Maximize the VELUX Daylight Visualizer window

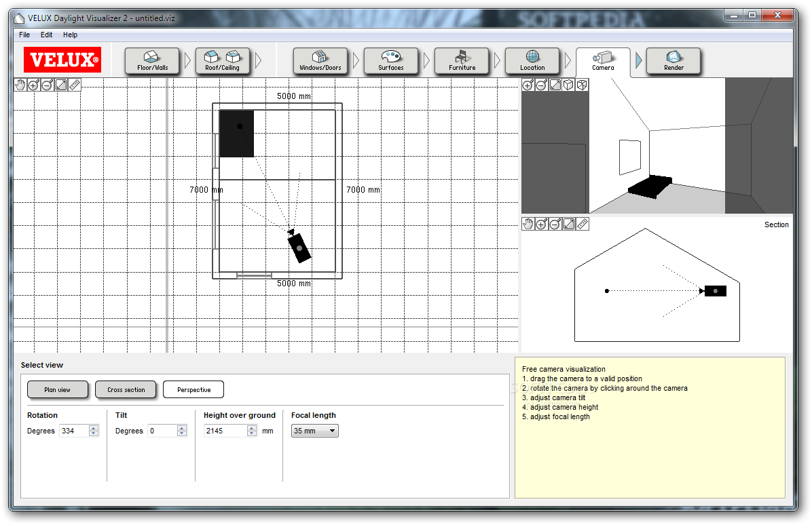point(752,16)
